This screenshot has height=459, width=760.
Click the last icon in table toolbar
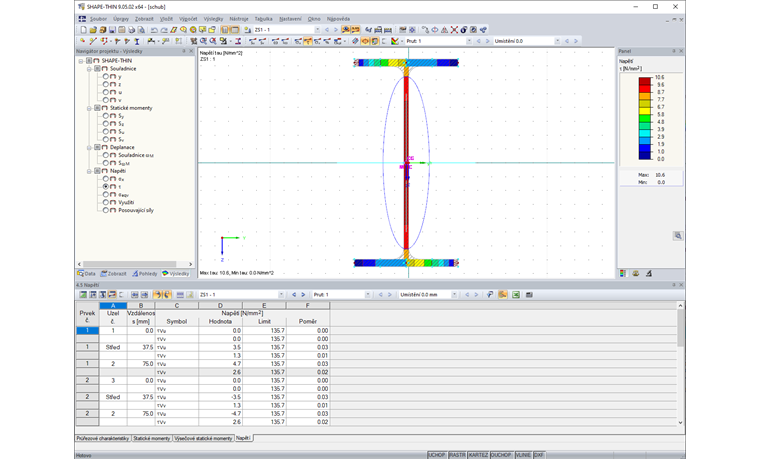point(529,295)
